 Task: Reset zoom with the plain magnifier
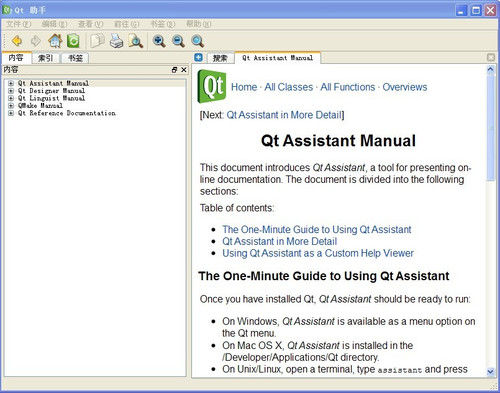point(198,41)
